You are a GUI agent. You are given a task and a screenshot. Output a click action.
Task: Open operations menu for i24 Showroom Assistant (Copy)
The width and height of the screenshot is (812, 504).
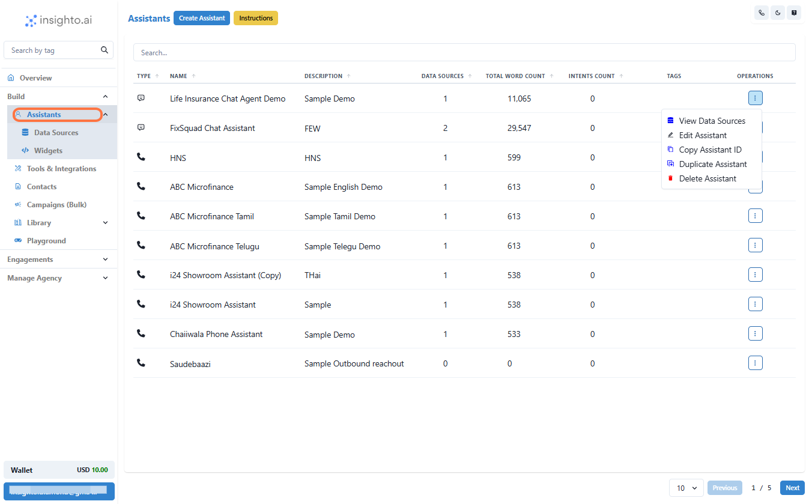coord(755,275)
